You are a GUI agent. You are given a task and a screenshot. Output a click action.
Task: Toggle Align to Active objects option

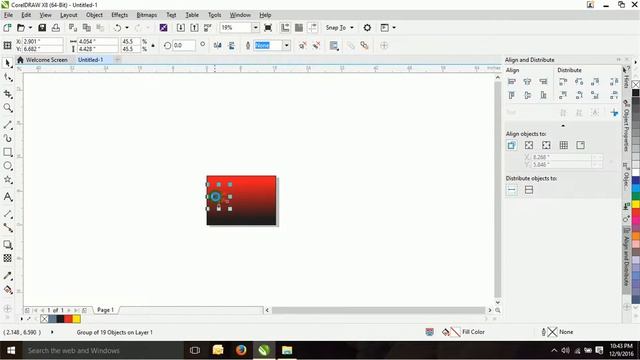coord(511,145)
